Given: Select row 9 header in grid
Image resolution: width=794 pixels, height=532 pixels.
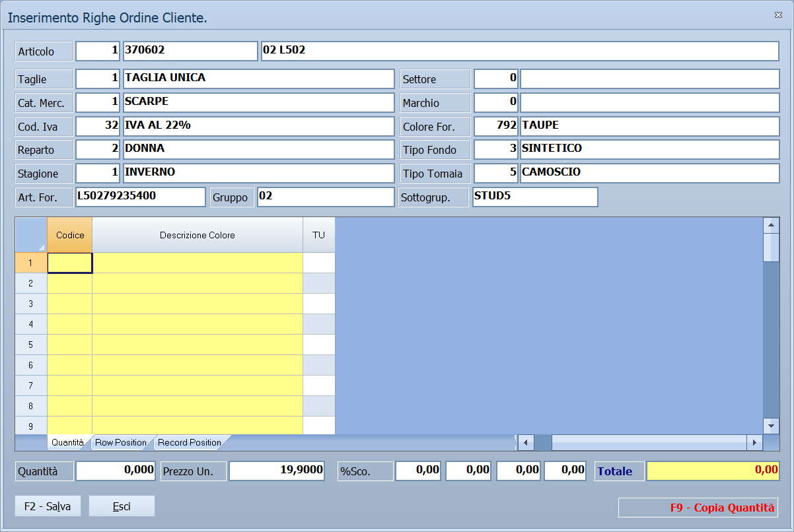Looking at the screenshot, I should point(31,426).
